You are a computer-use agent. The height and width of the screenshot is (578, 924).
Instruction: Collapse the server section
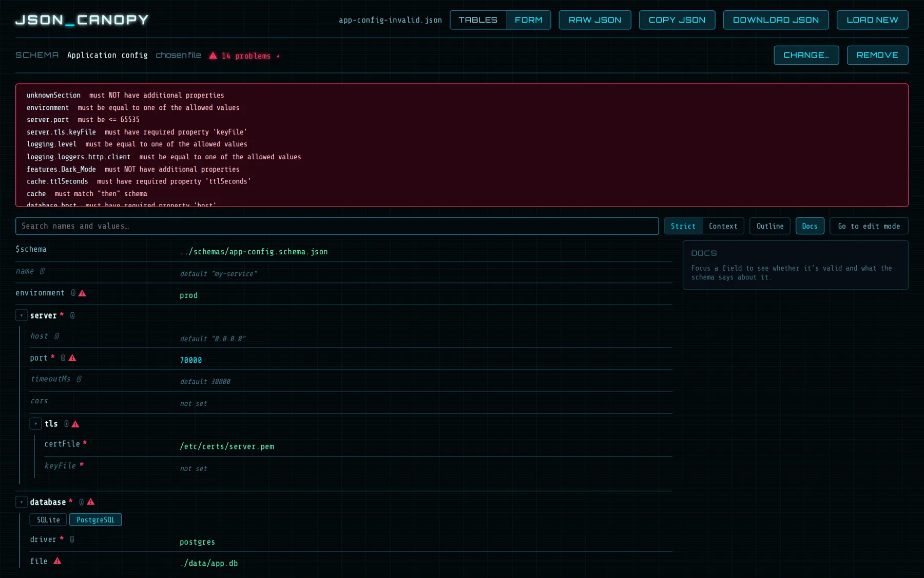tap(22, 315)
